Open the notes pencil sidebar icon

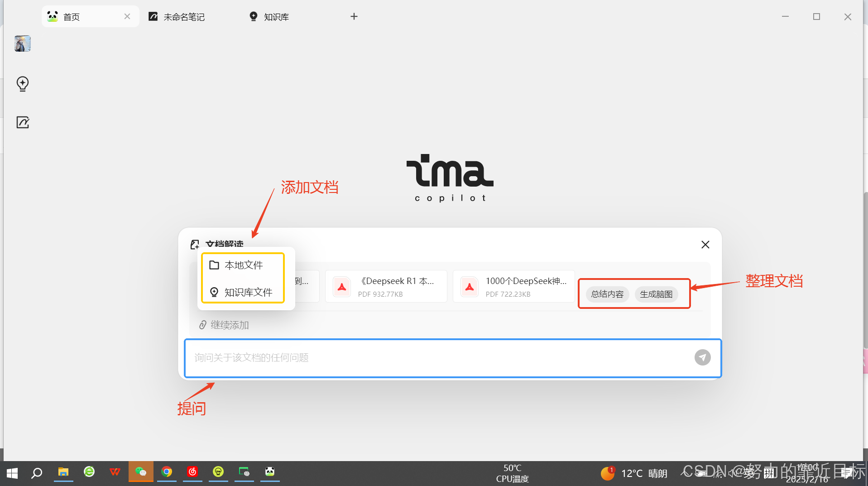tap(23, 122)
